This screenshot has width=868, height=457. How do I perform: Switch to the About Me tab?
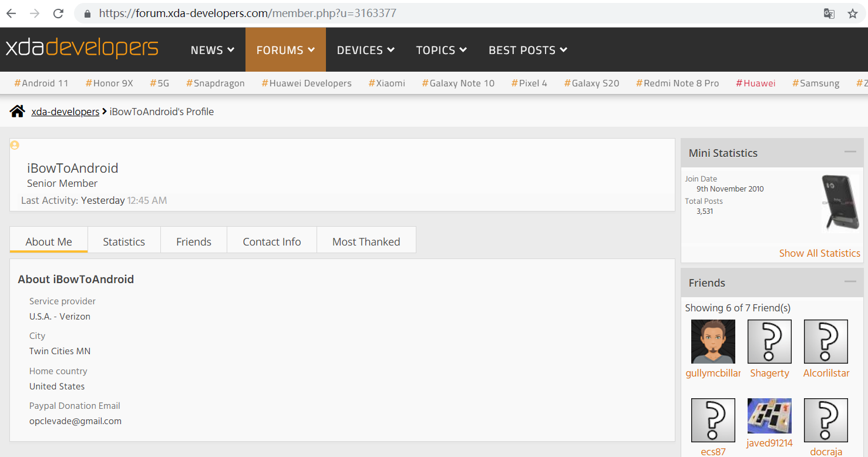point(49,241)
